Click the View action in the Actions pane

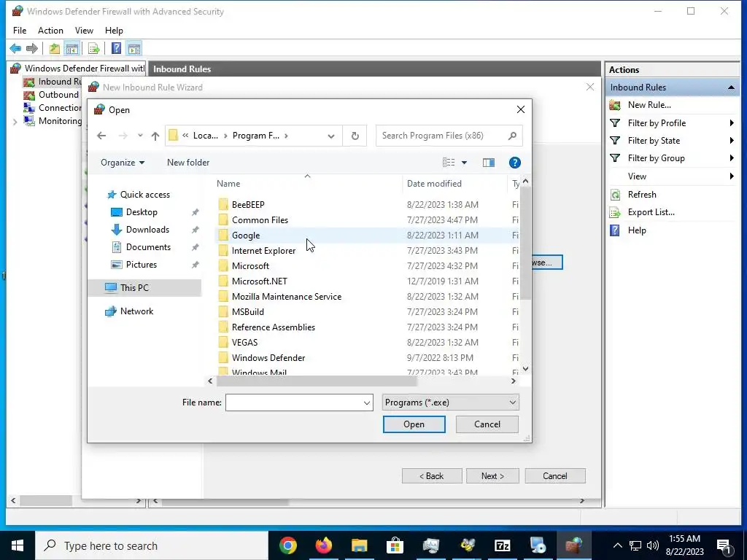point(637,176)
